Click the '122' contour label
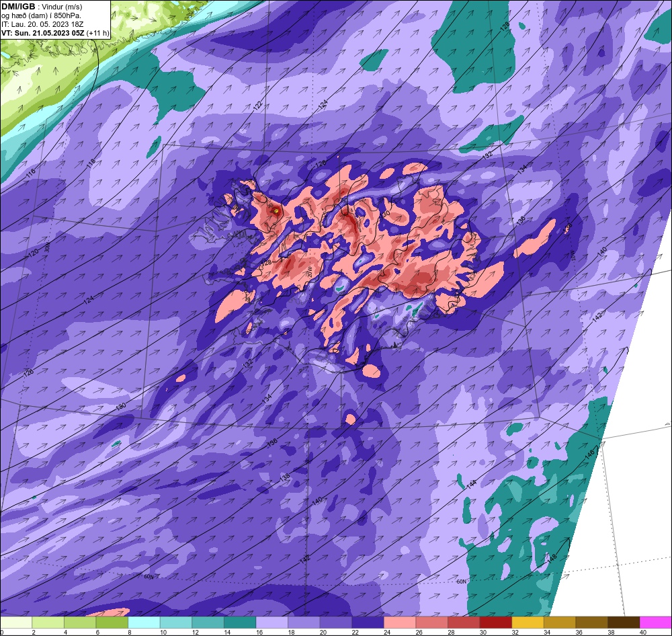This screenshot has height=636, width=672. point(257,106)
